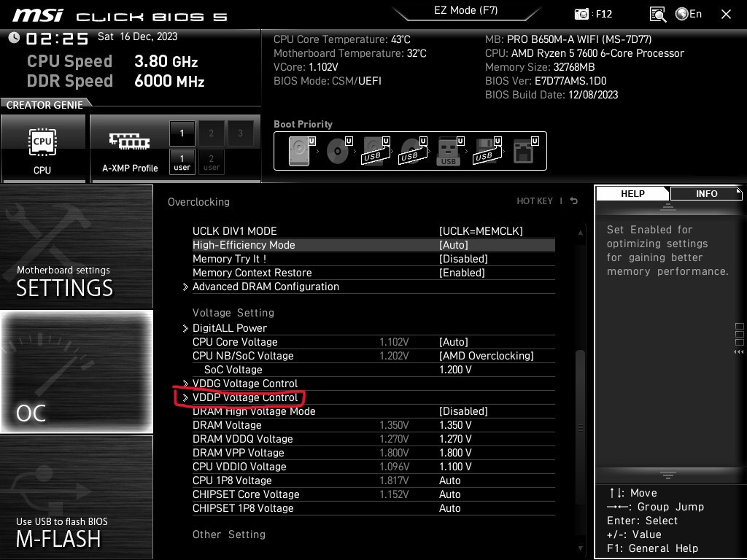Edit CHIPSET 1P8 Voltage Auto field
Viewport: 747px width, 560px height.
click(449, 507)
